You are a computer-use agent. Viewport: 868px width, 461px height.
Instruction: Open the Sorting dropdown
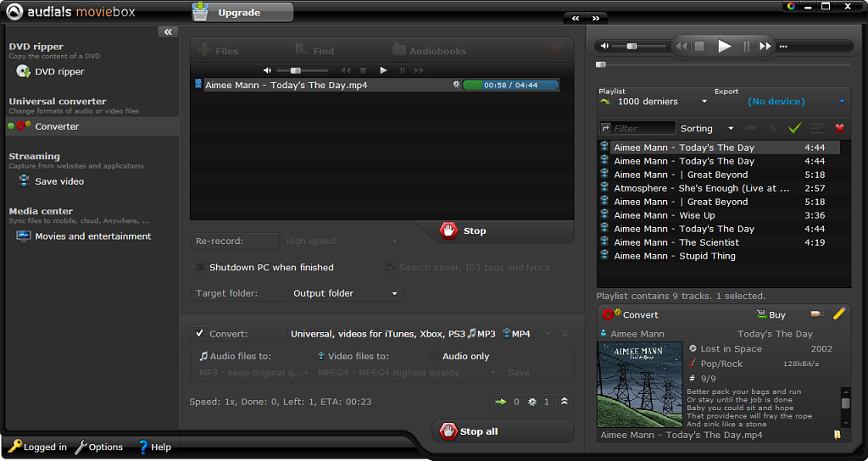(707, 129)
